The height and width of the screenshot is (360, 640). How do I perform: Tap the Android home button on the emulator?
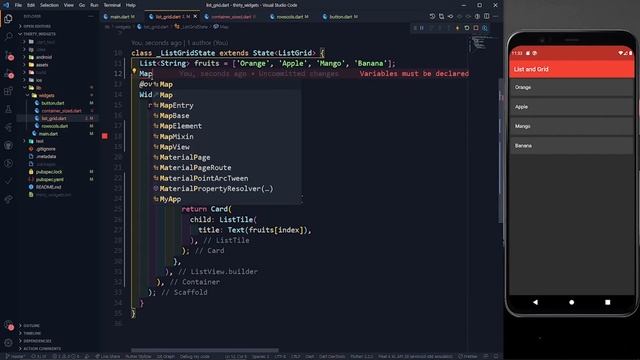click(x=571, y=302)
